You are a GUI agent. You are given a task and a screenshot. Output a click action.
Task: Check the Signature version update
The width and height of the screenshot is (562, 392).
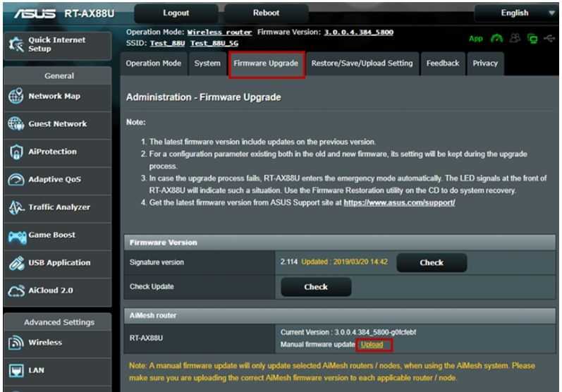(x=432, y=263)
